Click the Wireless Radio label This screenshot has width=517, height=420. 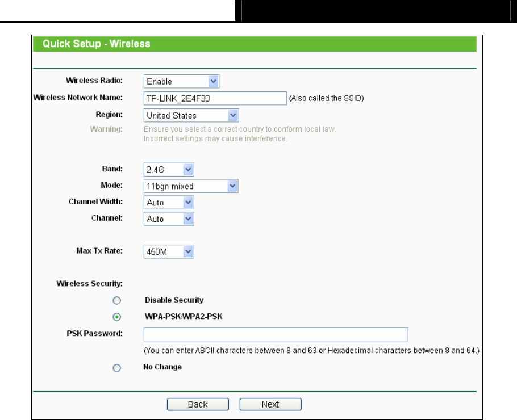94,81
